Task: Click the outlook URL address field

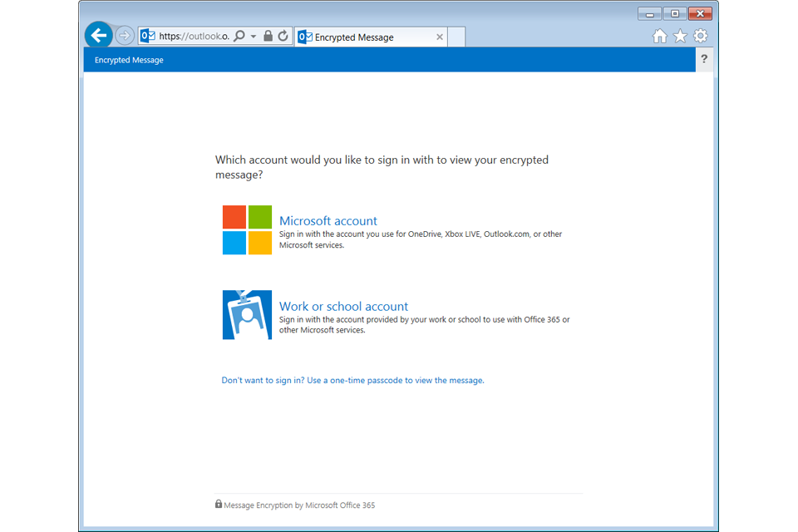Action: 193,37
